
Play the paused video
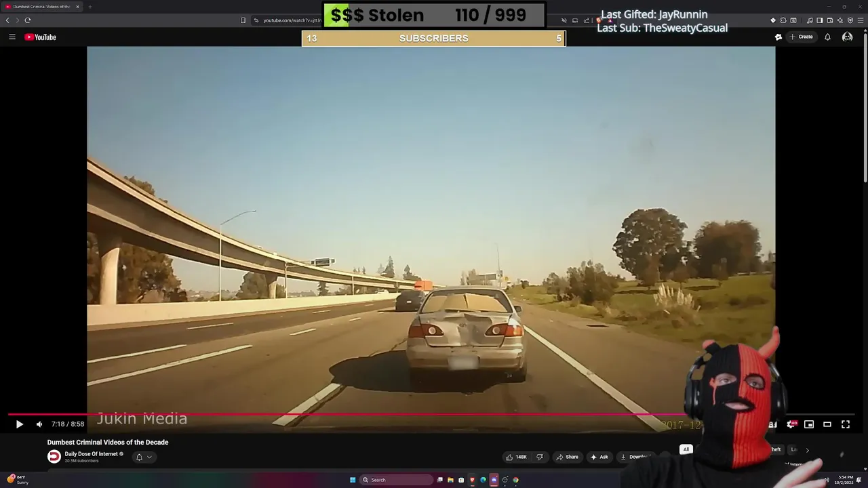click(19, 424)
